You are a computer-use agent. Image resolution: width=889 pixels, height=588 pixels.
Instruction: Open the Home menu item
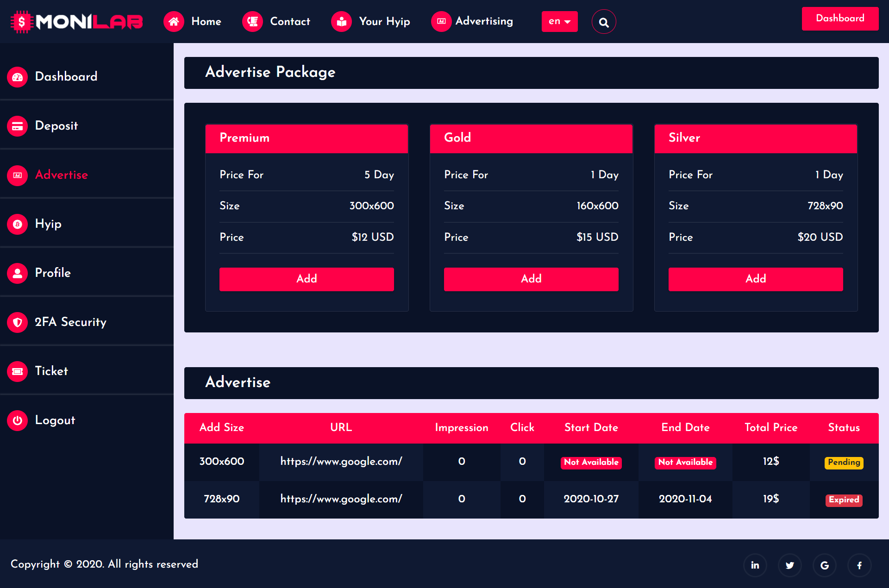pyautogui.click(x=207, y=21)
